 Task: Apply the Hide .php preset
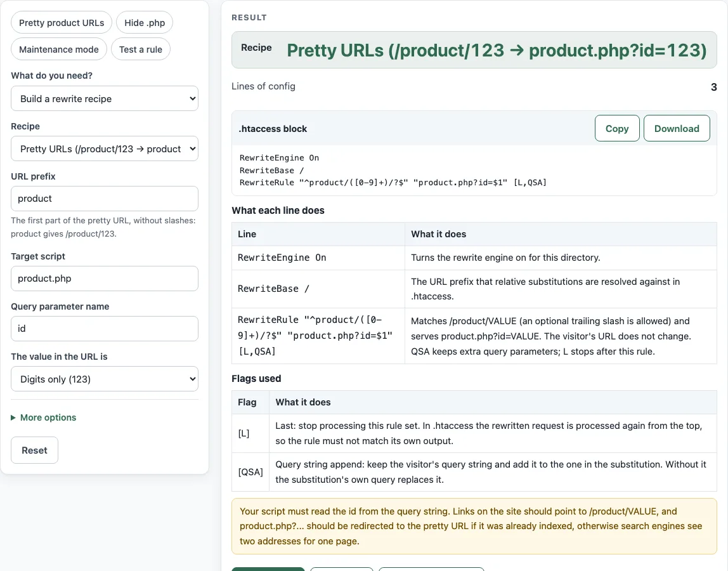point(145,23)
